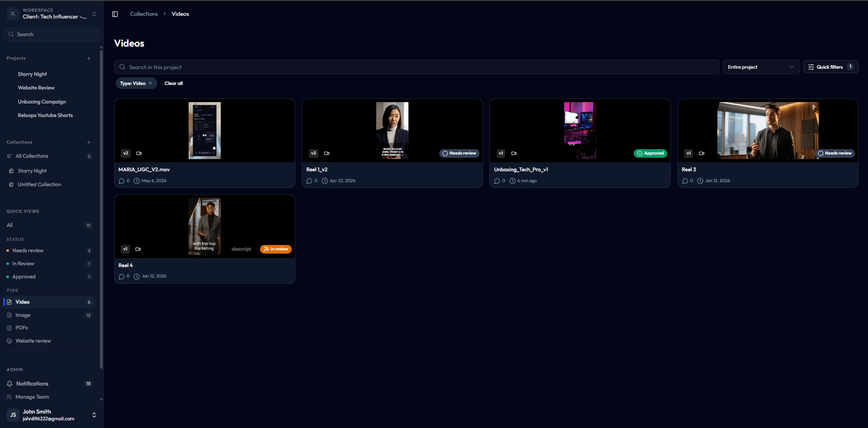Click video camera icon on Unboxing_Tech_Pro_v1
Image resolution: width=868 pixels, height=428 pixels.
(514, 153)
